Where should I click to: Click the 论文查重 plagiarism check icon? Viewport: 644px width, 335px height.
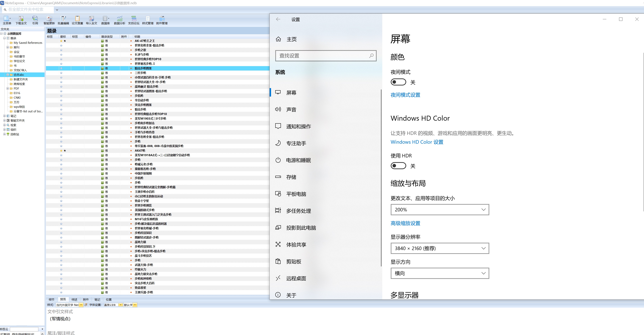(x=77, y=20)
